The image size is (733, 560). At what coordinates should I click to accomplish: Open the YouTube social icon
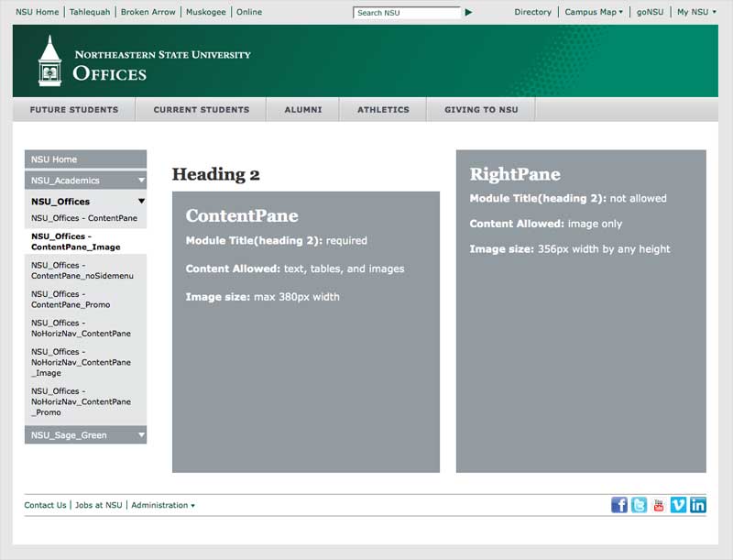tap(659, 505)
